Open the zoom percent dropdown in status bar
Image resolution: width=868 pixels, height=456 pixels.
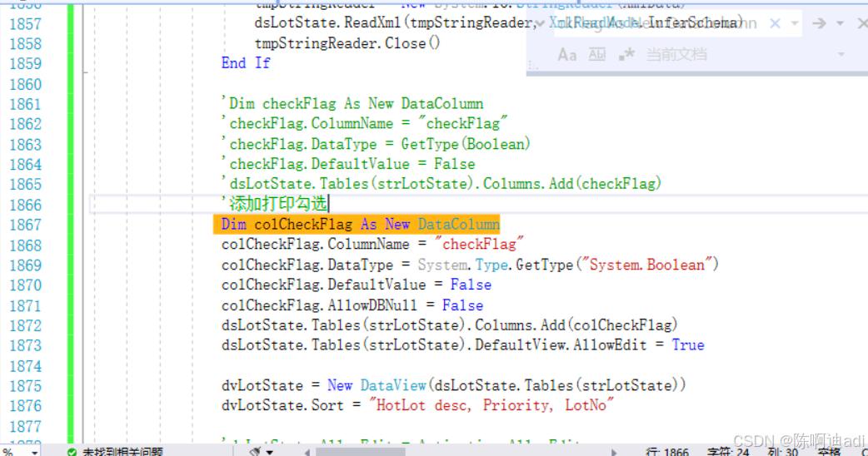34,452
